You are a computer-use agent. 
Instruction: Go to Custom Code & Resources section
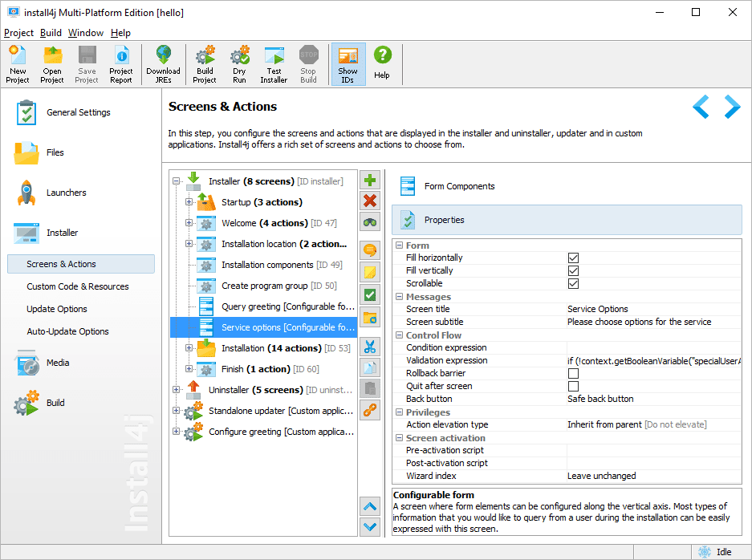[78, 286]
